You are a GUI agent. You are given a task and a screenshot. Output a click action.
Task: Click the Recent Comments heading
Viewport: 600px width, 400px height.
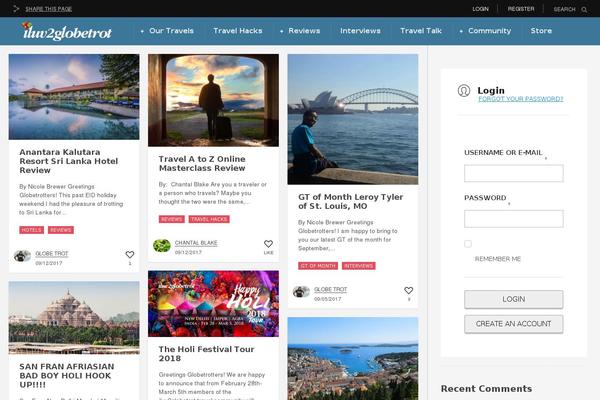486,389
